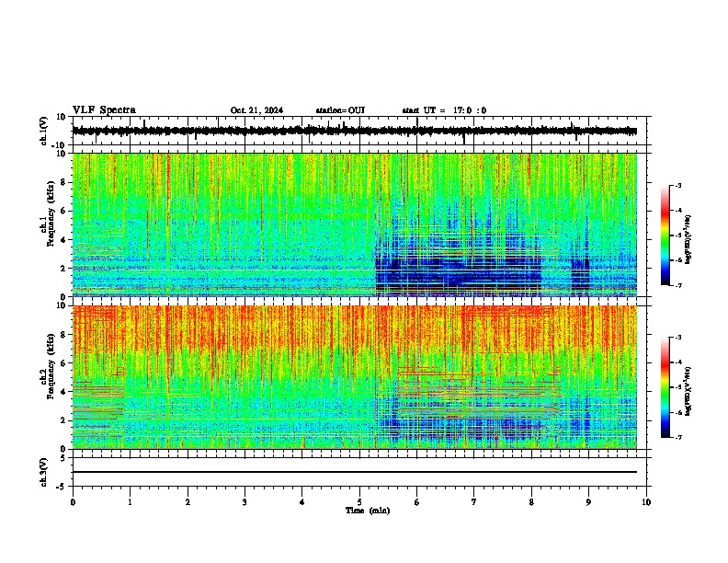Viewport: 728px width, 563px height.
Task: Click the dark blue quiet band in ch.1 spectrogram
Action: coord(458,278)
